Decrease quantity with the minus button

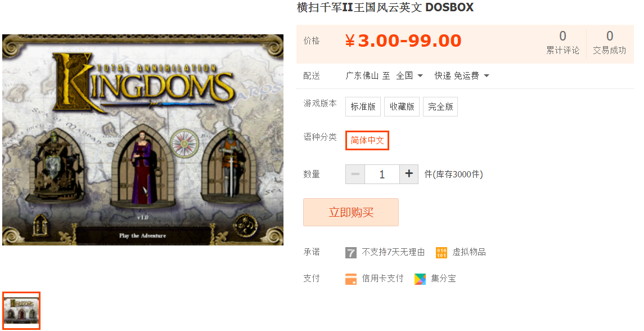pyautogui.click(x=355, y=174)
